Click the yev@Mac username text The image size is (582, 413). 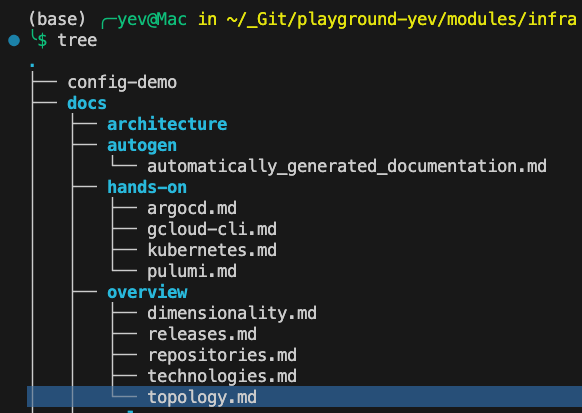pyautogui.click(x=152, y=19)
